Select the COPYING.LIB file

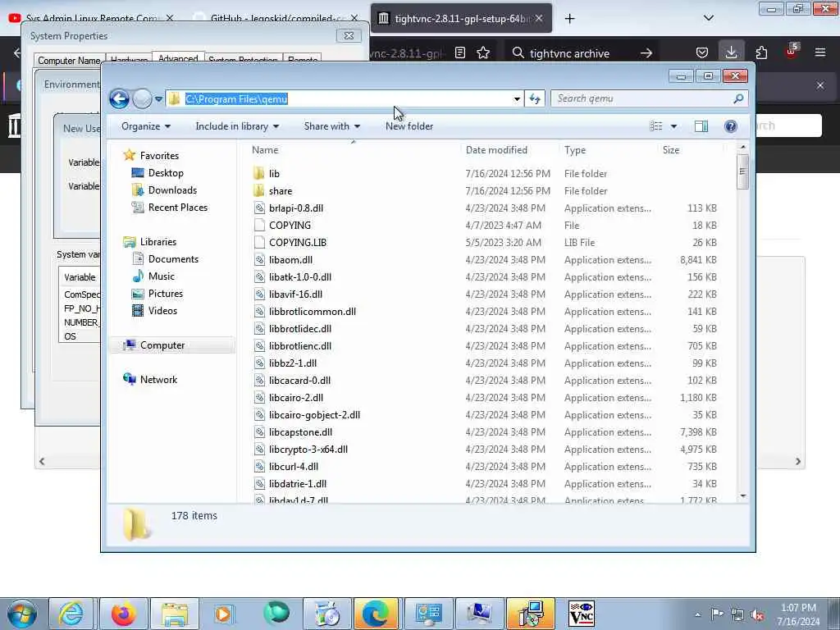pos(297,242)
